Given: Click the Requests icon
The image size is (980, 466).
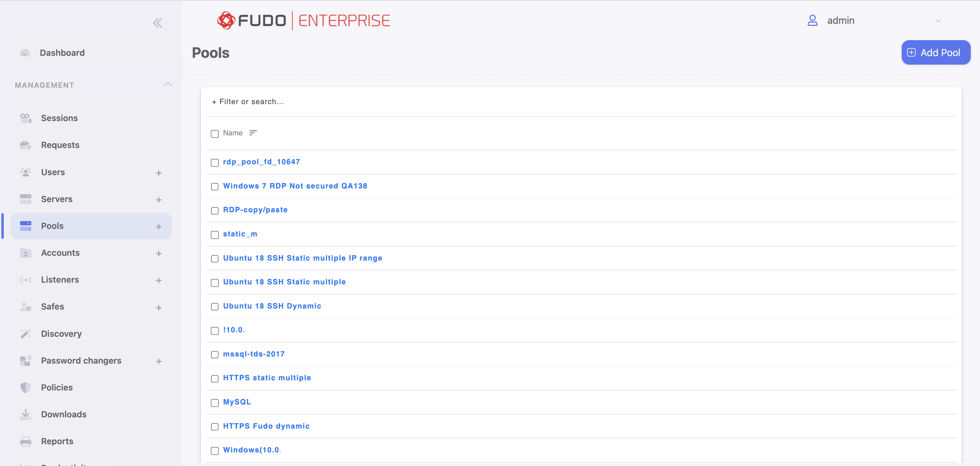Looking at the screenshot, I should coord(25,145).
